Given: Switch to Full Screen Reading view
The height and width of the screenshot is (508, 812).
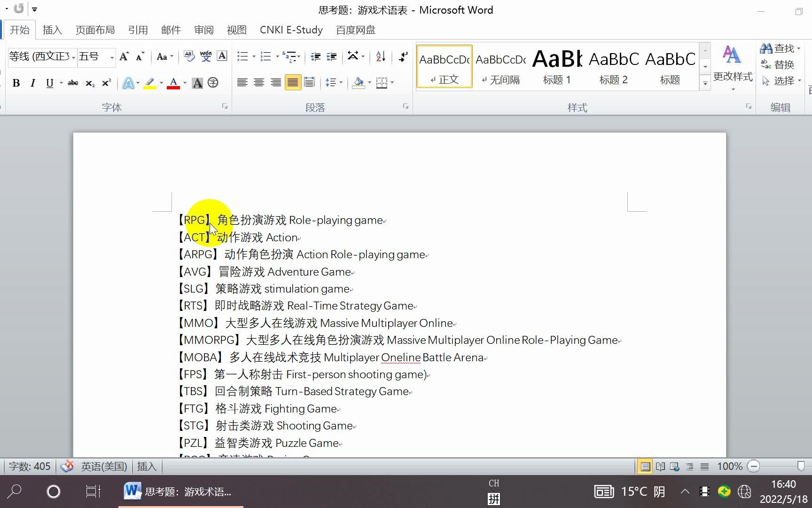Looking at the screenshot, I should (661, 466).
